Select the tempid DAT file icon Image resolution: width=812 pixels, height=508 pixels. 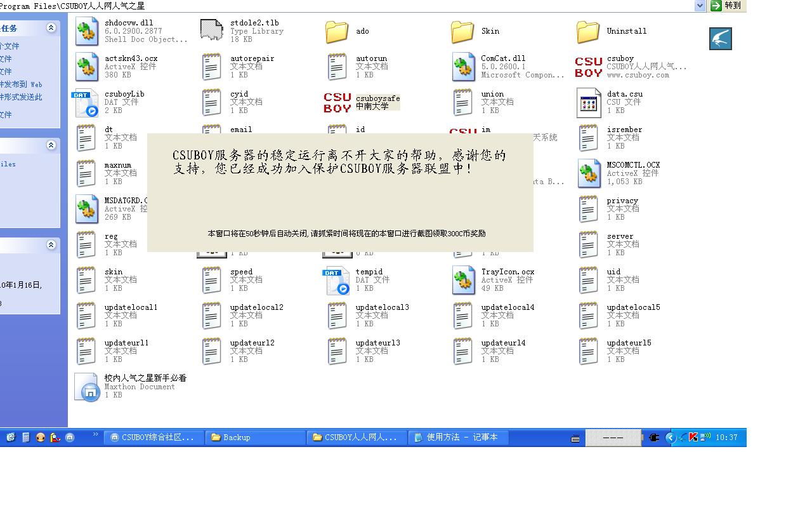(x=337, y=281)
